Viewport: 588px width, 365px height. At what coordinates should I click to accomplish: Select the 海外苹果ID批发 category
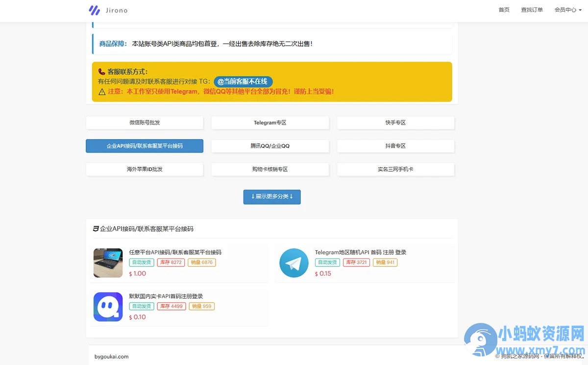pos(145,169)
